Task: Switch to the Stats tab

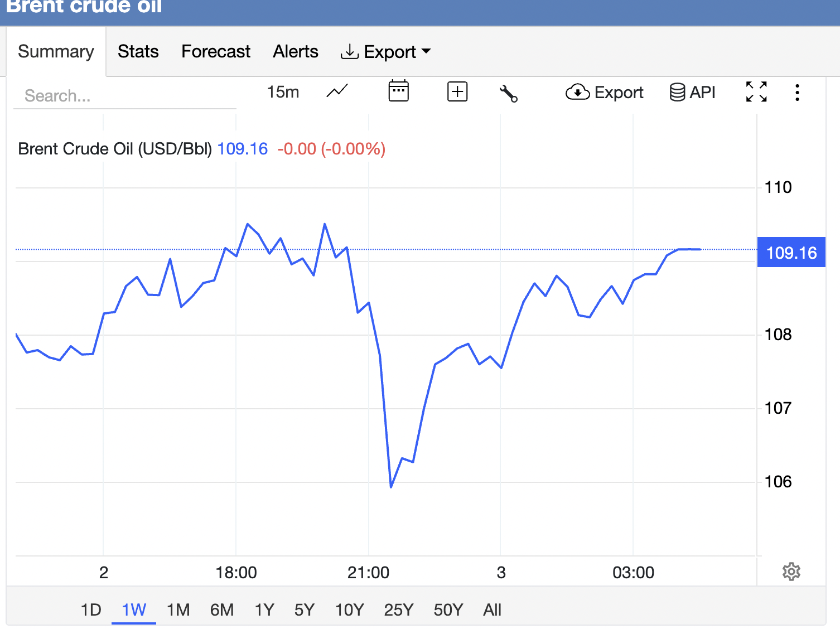Action: 138,51
